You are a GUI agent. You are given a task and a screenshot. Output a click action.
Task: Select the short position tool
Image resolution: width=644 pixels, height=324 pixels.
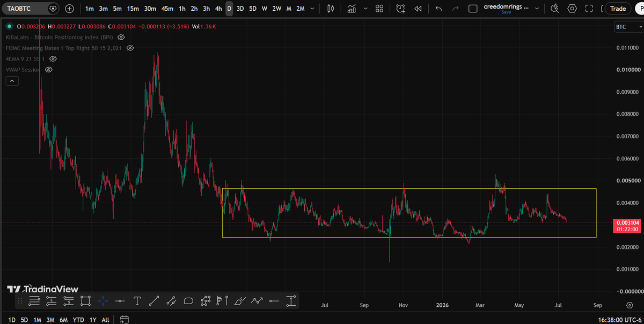(68, 300)
